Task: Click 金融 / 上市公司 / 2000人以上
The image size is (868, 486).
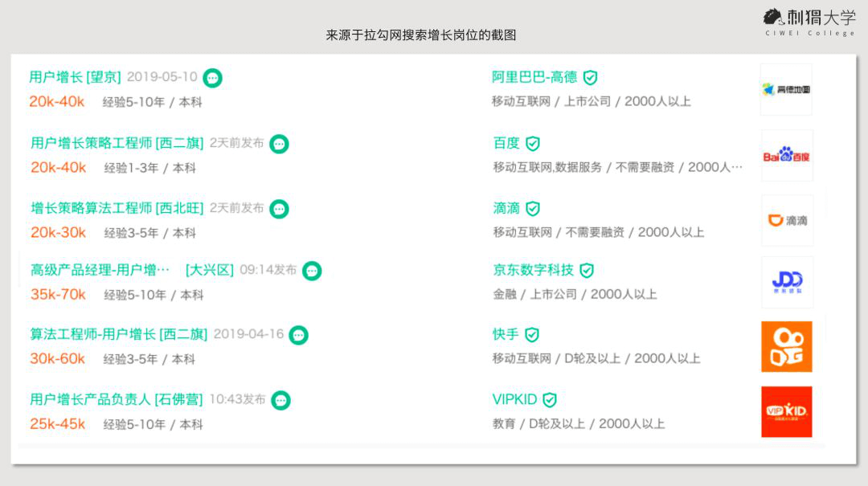Action: pos(575,295)
